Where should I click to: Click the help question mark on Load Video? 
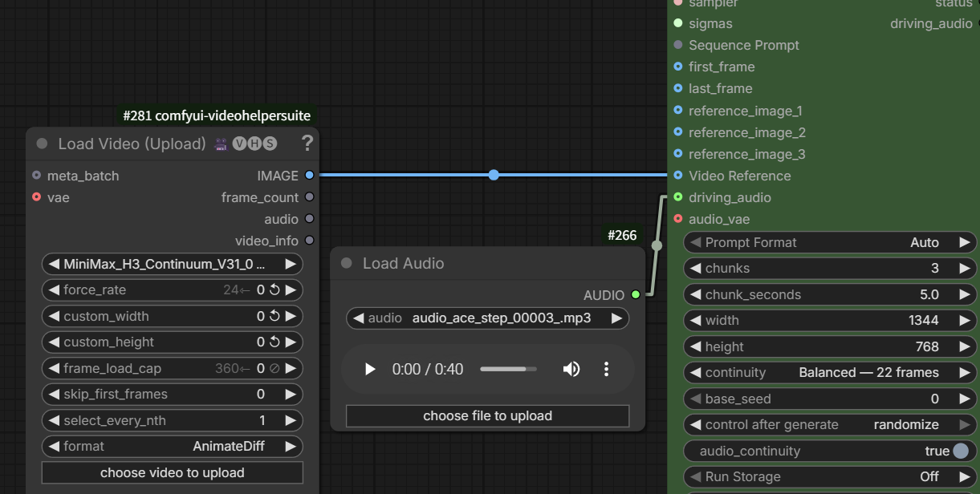307,144
